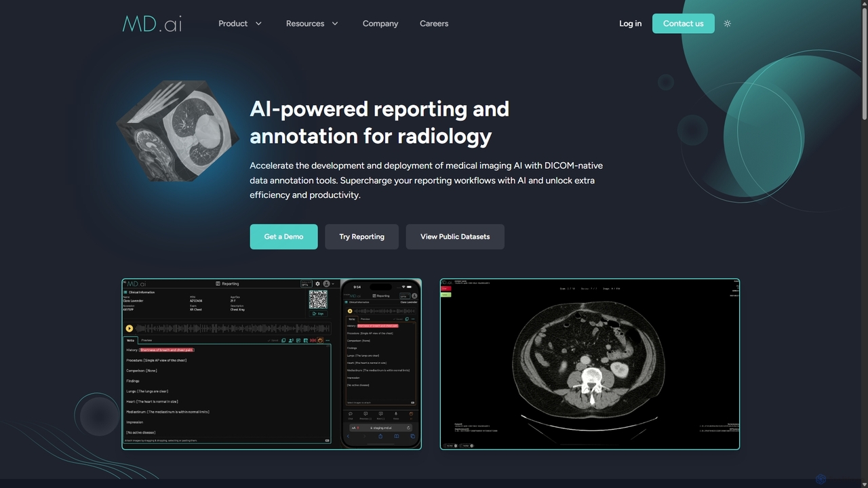Click the yellow play button in reporting preview

coord(130,329)
